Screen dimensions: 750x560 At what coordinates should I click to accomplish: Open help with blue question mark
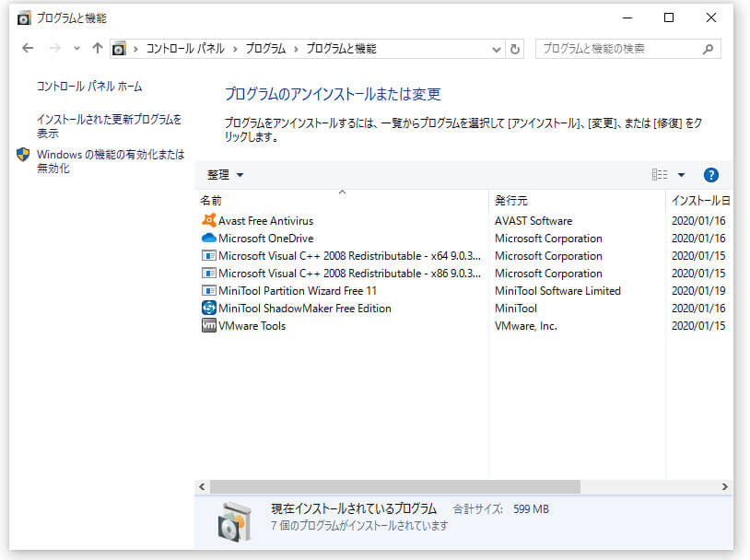pos(710,175)
